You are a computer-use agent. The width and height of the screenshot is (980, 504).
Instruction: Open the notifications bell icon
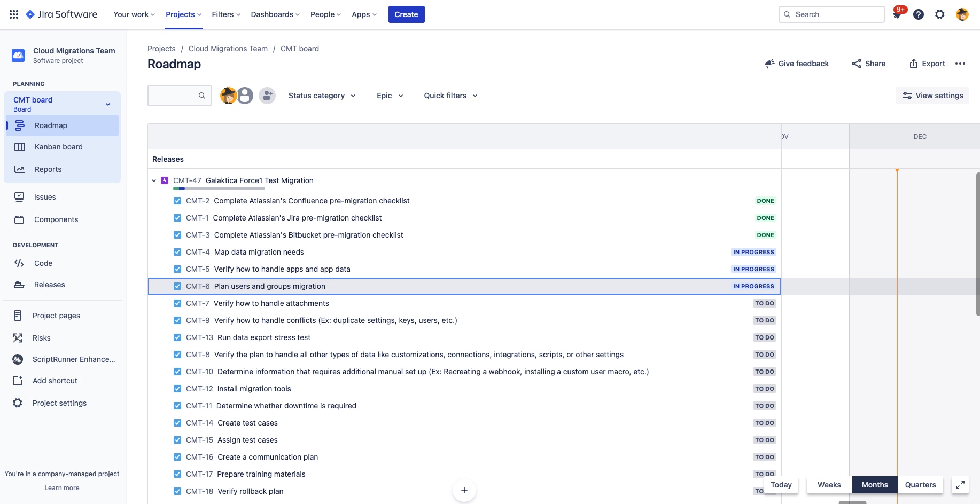point(897,14)
